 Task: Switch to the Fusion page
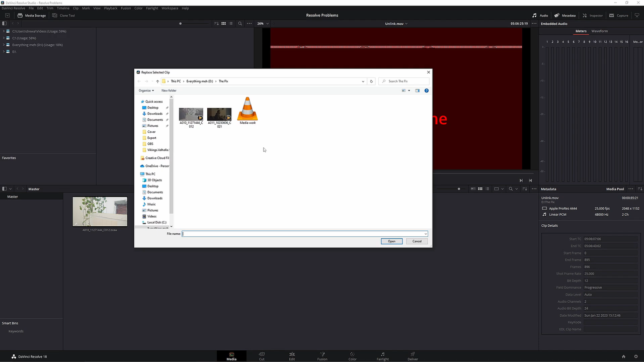322,356
